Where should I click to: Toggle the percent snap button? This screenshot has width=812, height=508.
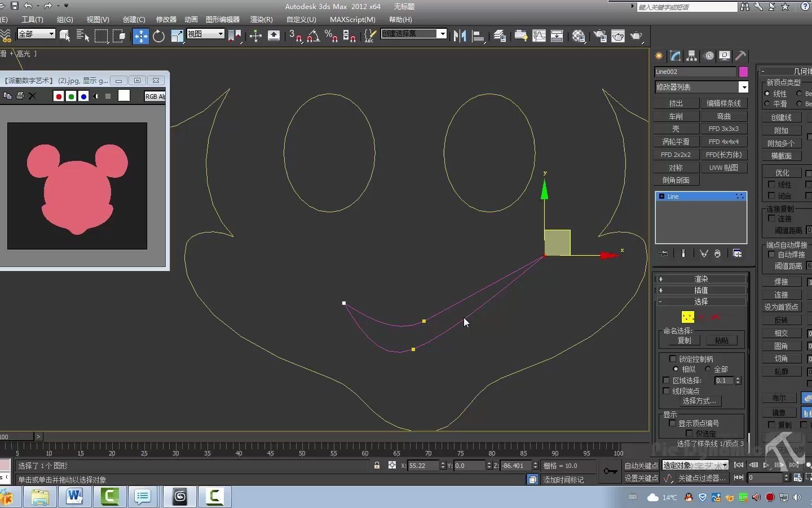pos(332,36)
